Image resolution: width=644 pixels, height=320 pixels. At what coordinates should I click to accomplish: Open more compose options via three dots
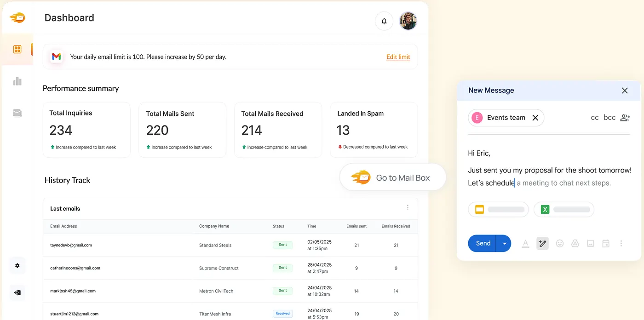click(621, 243)
